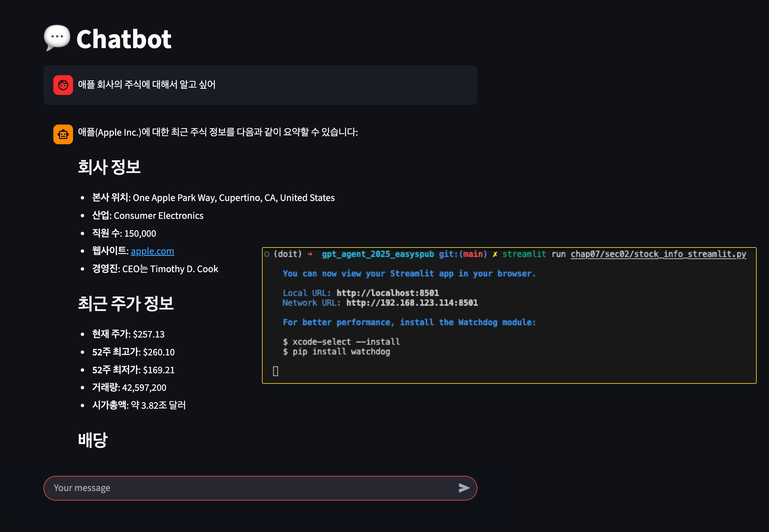The height and width of the screenshot is (532, 769).
Task: Click the yellow x git status marker
Action: point(495,254)
